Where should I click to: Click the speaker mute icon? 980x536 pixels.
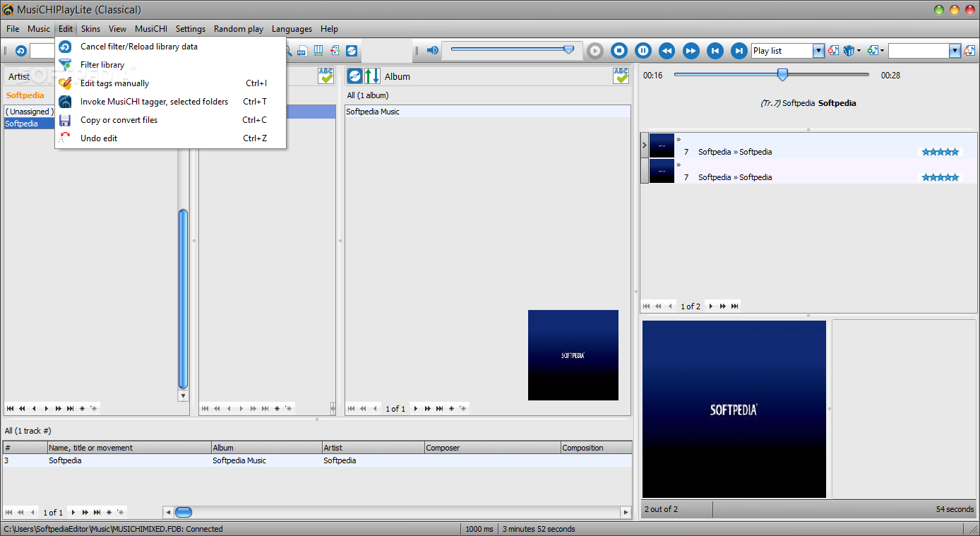(x=432, y=50)
